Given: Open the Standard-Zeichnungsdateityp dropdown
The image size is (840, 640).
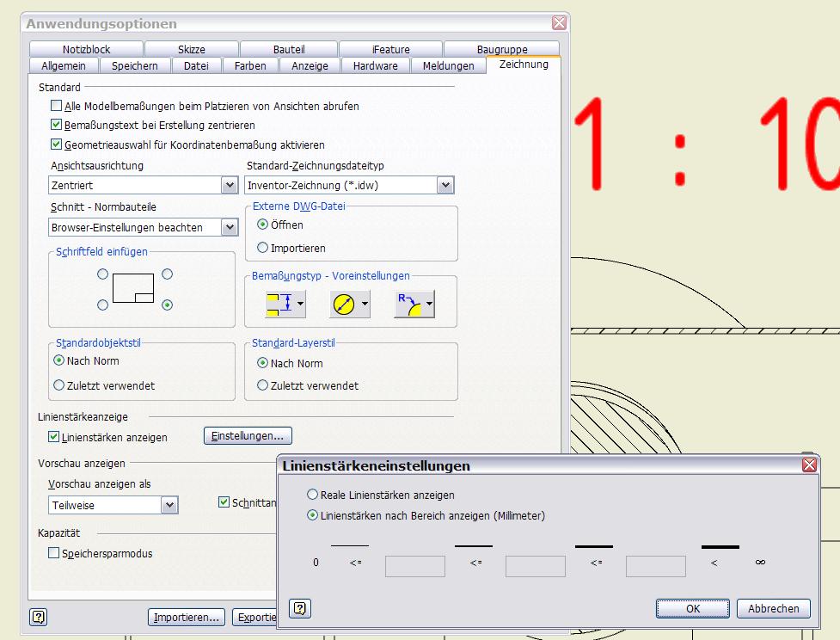Looking at the screenshot, I should [x=445, y=186].
